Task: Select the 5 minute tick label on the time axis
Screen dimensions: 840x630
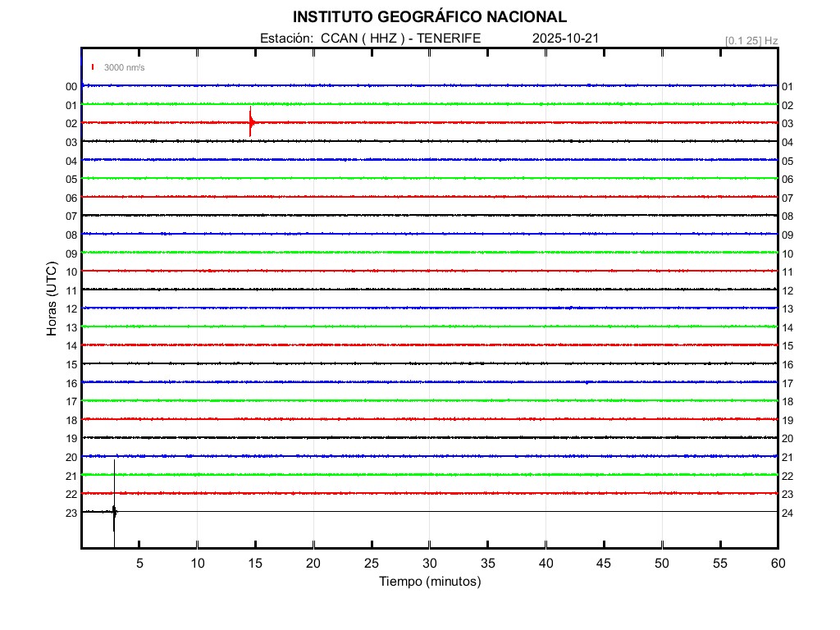Action: (x=139, y=563)
